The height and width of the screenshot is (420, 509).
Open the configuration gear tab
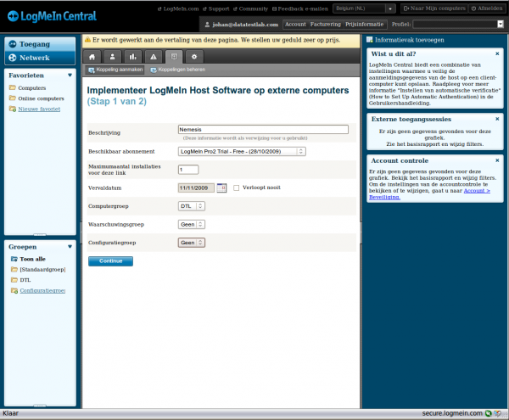[x=194, y=57]
